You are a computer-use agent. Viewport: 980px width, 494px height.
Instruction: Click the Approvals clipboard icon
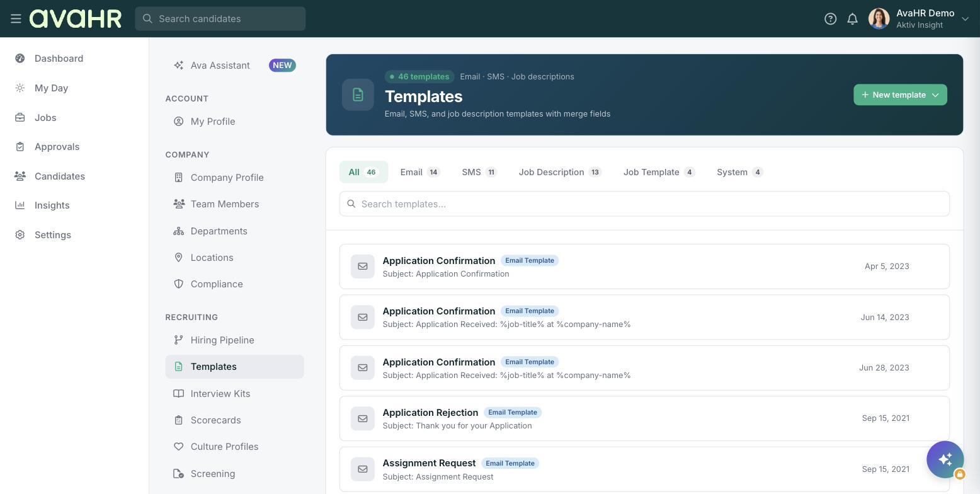pos(20,147)
